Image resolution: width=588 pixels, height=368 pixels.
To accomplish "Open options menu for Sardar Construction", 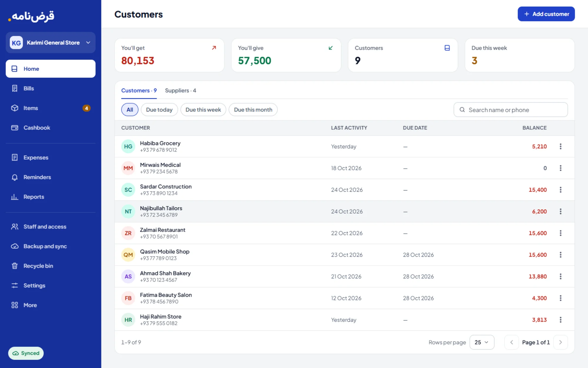I will [x=560, y=190].
